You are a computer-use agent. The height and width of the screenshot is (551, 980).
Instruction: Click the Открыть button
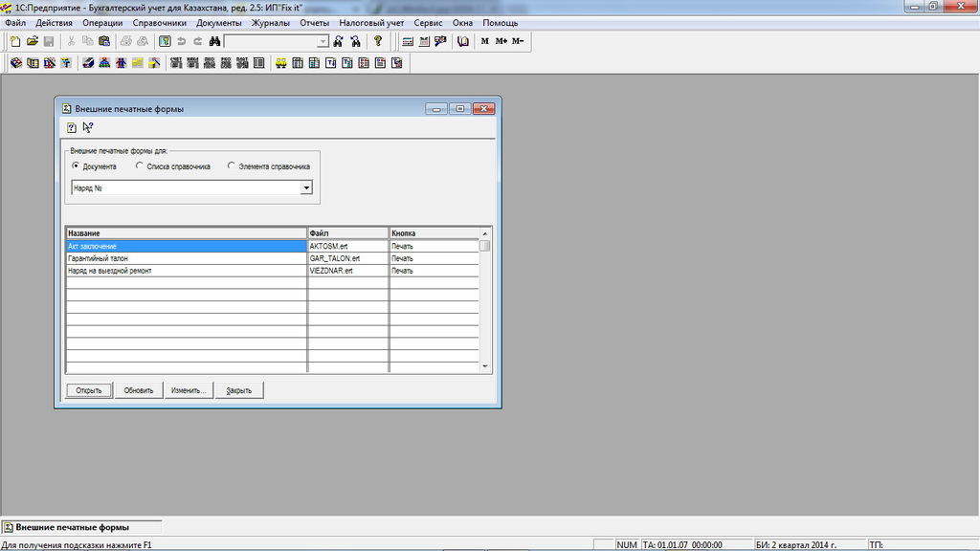[x=89, y=390]
